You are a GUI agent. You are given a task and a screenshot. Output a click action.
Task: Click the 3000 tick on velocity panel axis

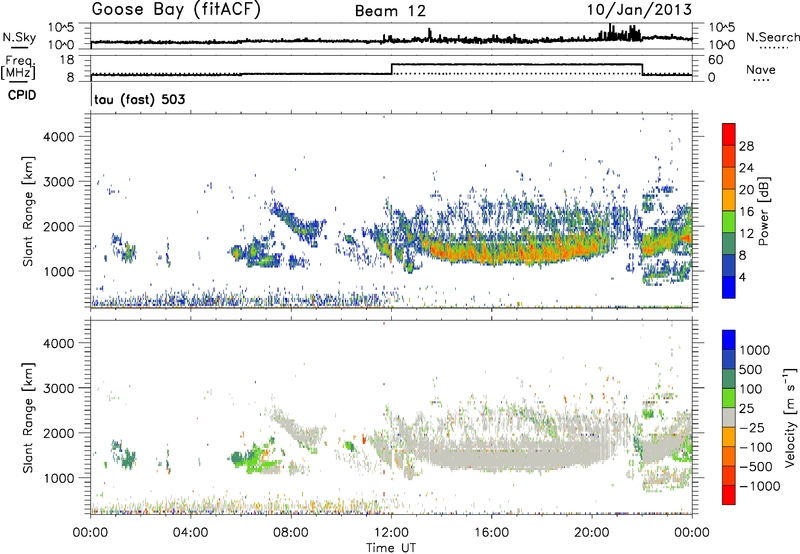pyautogui.click(x=59, y=388)
